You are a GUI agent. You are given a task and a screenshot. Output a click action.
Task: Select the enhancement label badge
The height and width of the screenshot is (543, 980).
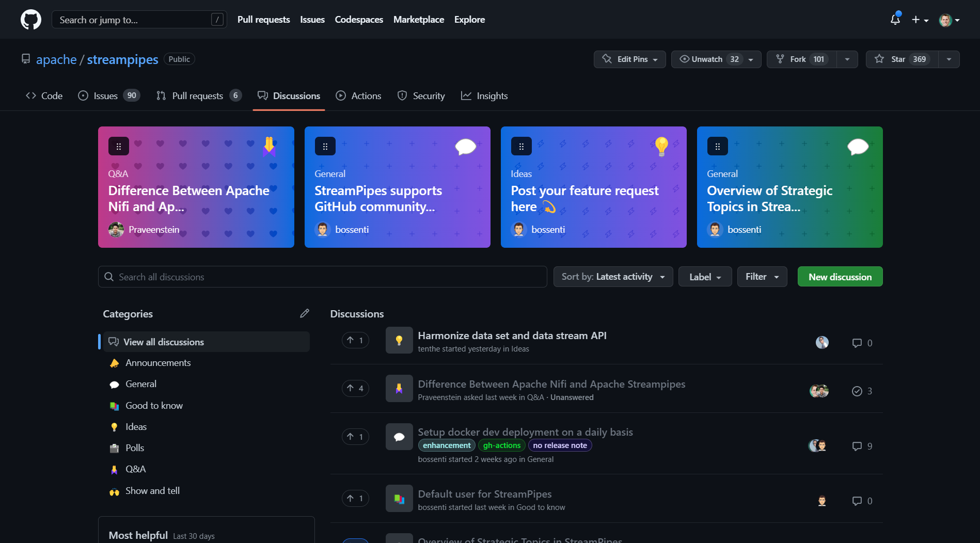click(x=447, y=445)
